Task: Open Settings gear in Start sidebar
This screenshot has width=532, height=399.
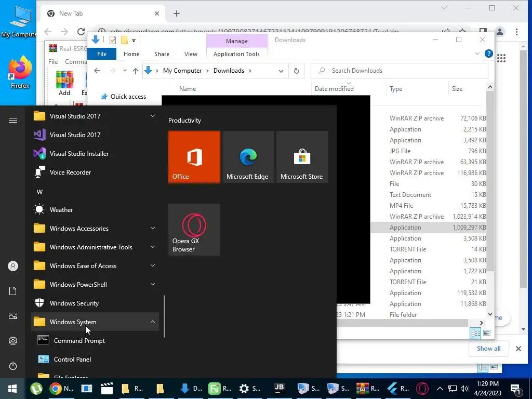Action: 13,341
